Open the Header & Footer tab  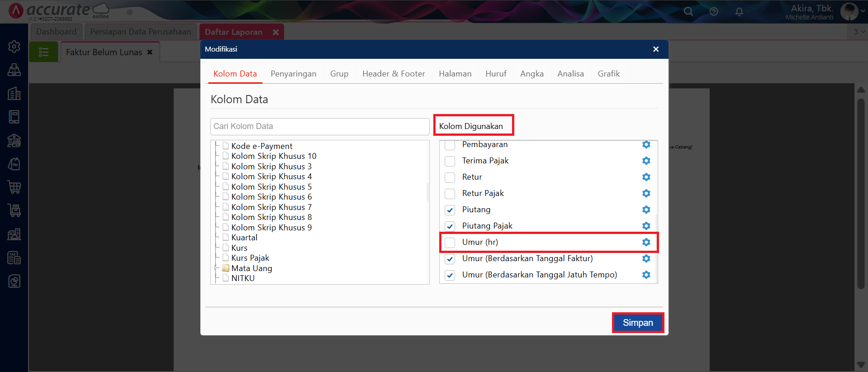(x=394, y=74)
